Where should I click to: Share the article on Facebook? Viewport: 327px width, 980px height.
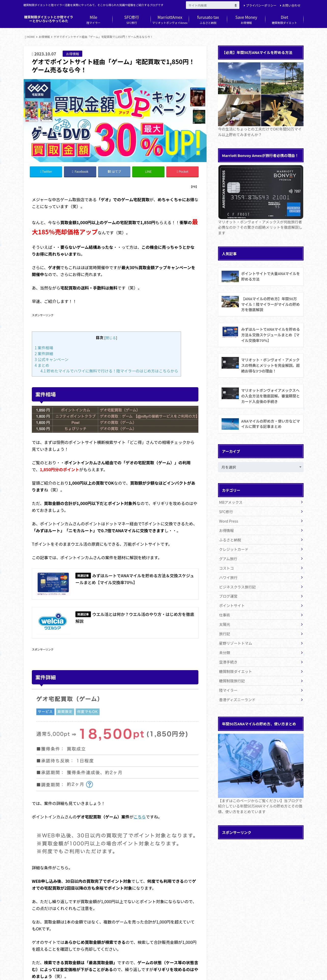tap(80, 171)
